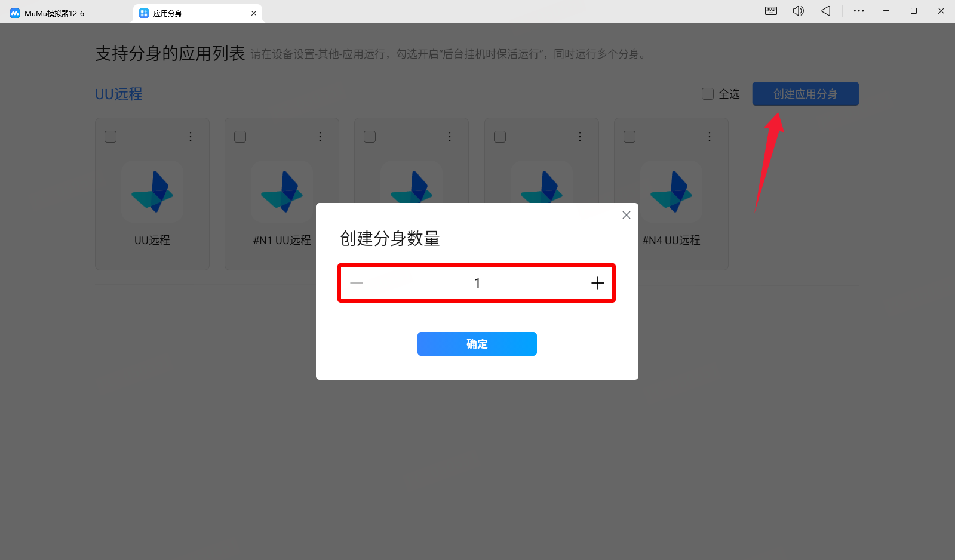
Task: Confirm with the 确定 button
Action: (477, 344)
